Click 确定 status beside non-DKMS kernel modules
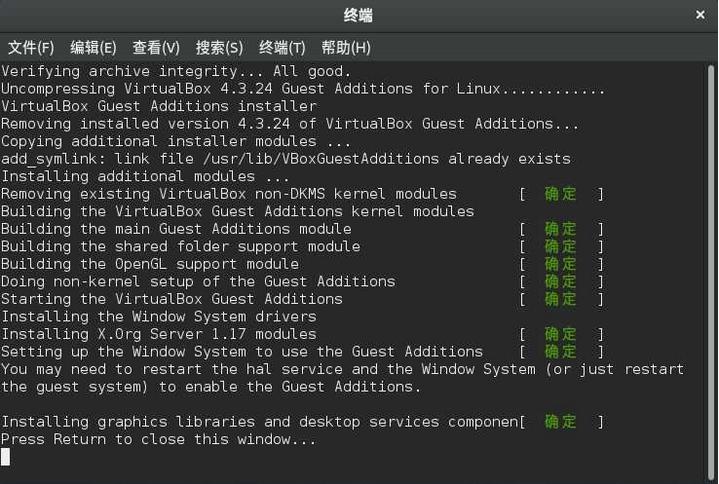Viewport: 719px width, 484px height. click(560, 194)
